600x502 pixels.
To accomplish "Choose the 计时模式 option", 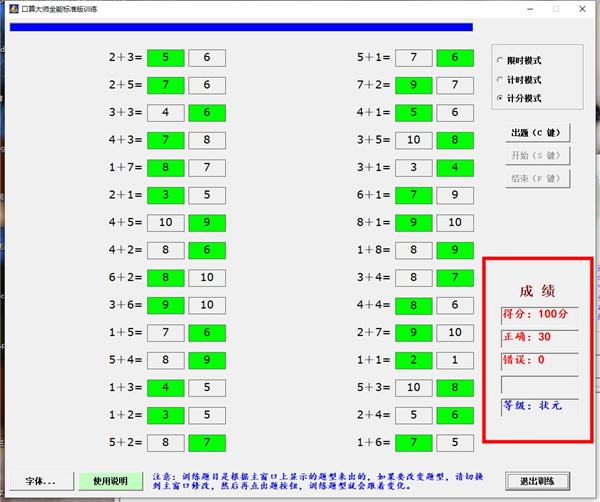I will point(501,80).
